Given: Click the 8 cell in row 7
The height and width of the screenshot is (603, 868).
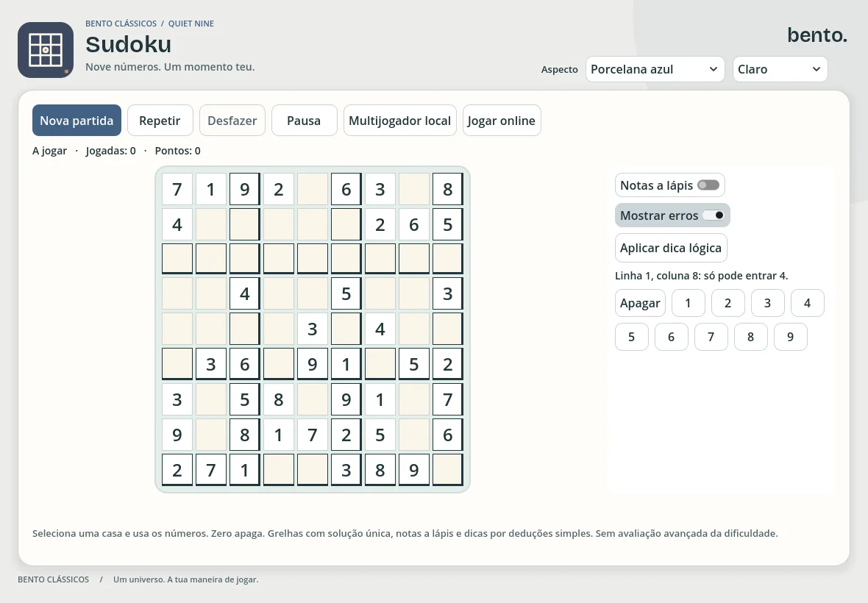Looking at the screenshot, I should point(279,399).
